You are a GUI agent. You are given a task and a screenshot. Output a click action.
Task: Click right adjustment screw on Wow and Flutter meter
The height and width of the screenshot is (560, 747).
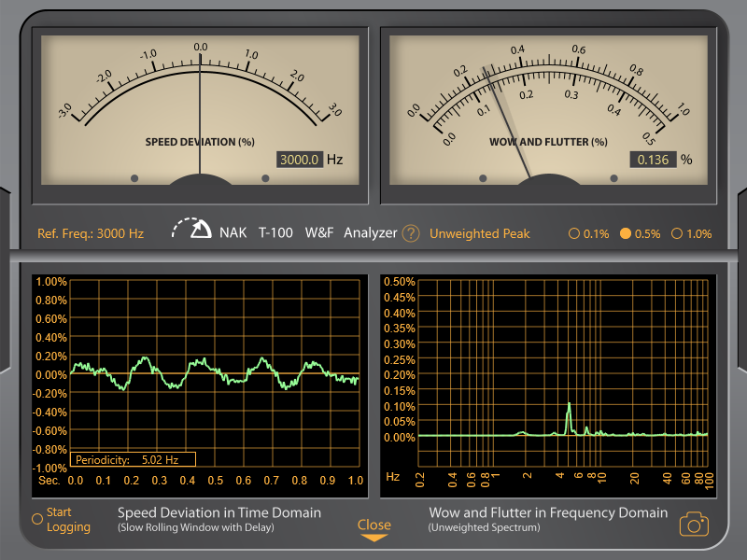614,177
